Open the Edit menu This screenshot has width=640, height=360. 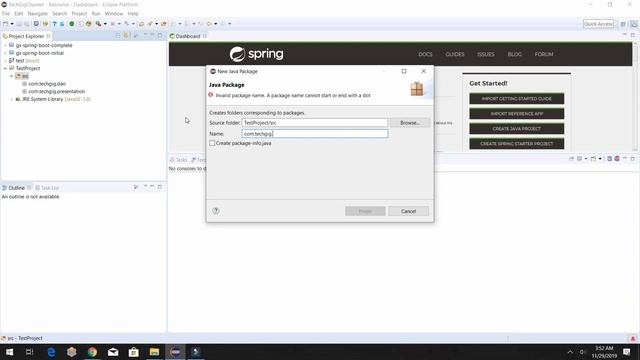tap(19, 13)
